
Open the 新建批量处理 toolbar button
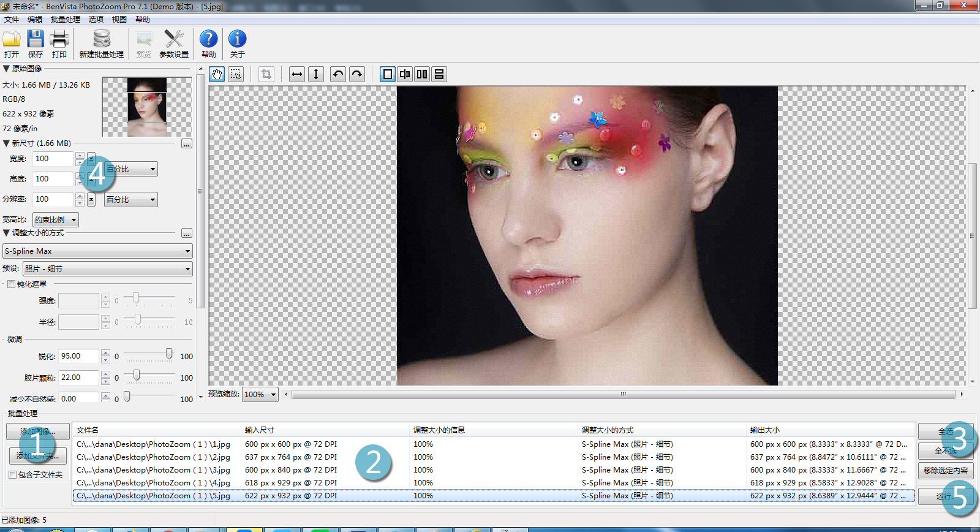[x=102, y=44]
